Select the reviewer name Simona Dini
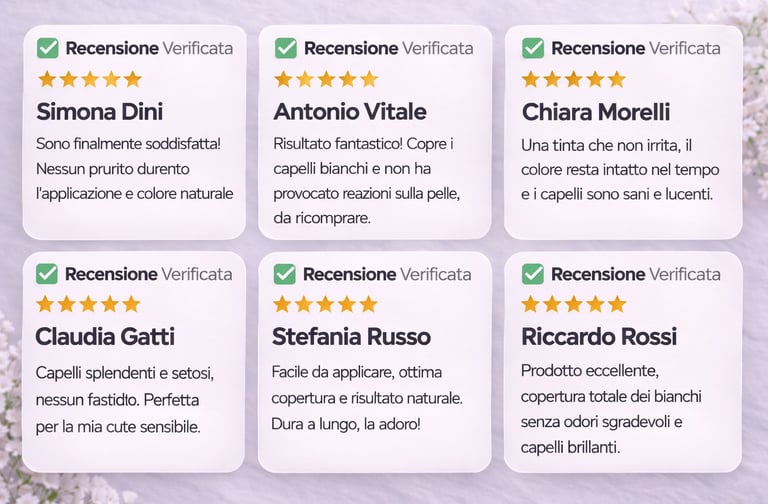Image resolution: width=768 pixels, height=504 pixels. 99,111
